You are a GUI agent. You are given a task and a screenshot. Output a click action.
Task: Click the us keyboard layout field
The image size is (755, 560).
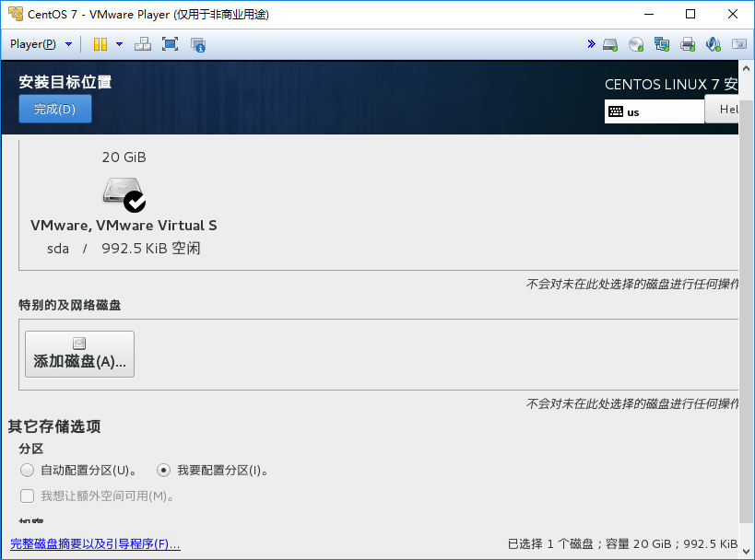(655, 111)
